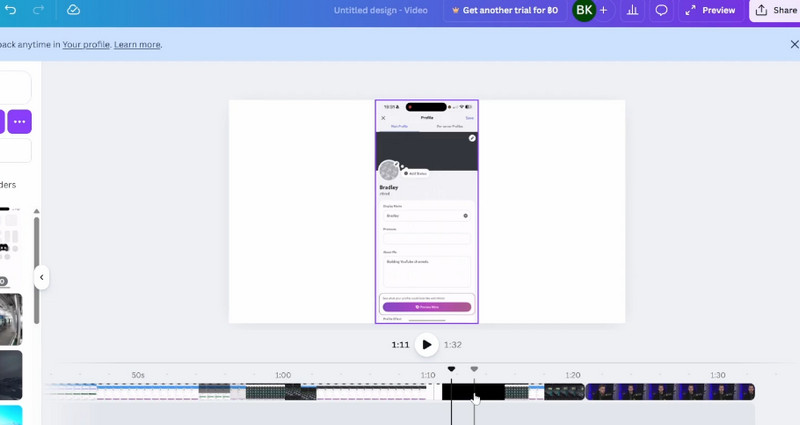Open the Your profile link

[86, 44]
